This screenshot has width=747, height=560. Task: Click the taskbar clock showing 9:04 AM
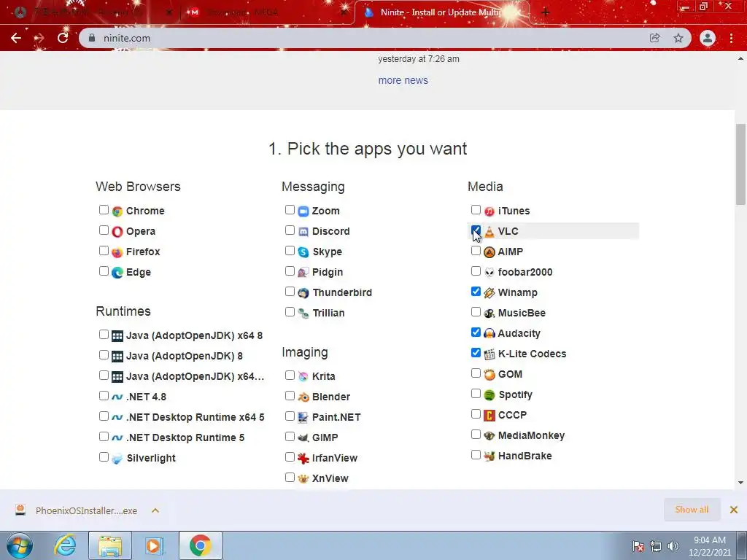click(709, 546)
